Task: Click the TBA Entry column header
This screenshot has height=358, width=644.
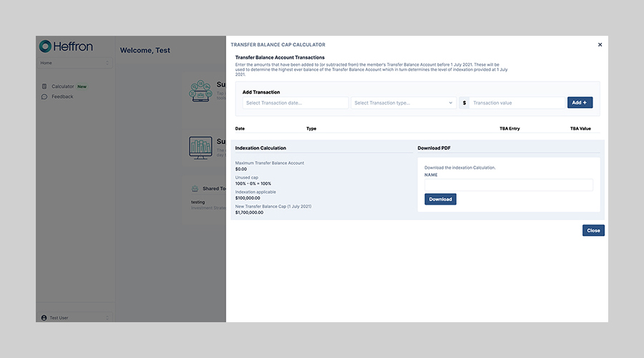Action: 509,129
